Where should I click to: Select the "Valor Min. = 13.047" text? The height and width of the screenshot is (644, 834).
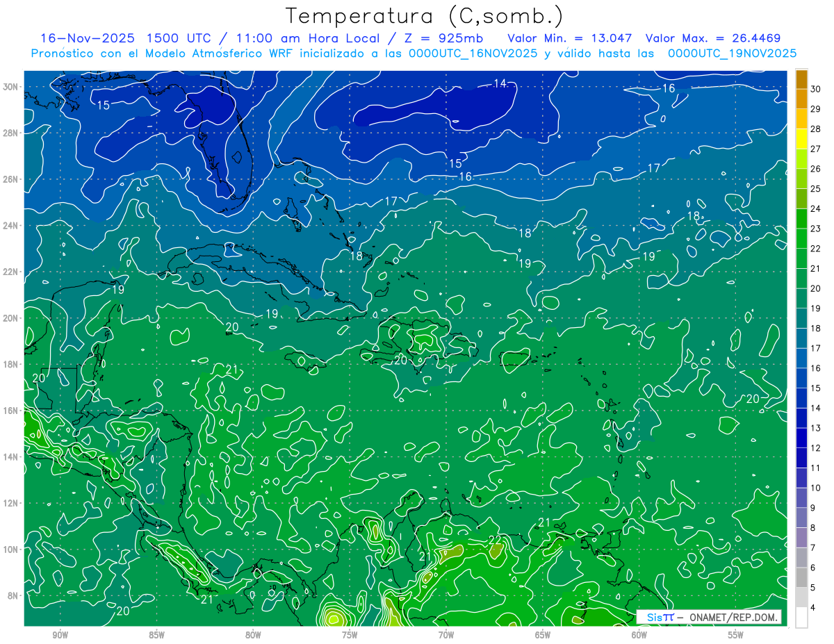point(570,38)
